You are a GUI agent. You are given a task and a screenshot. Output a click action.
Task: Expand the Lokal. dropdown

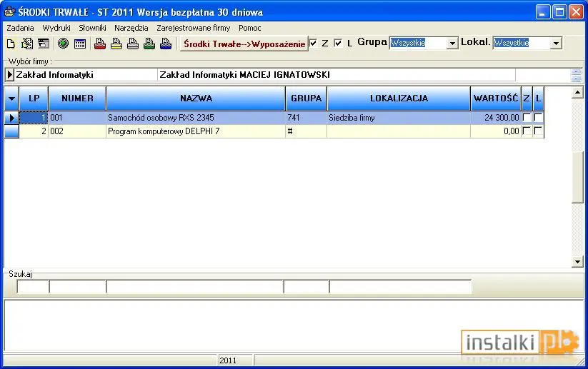tap(556, 44)
